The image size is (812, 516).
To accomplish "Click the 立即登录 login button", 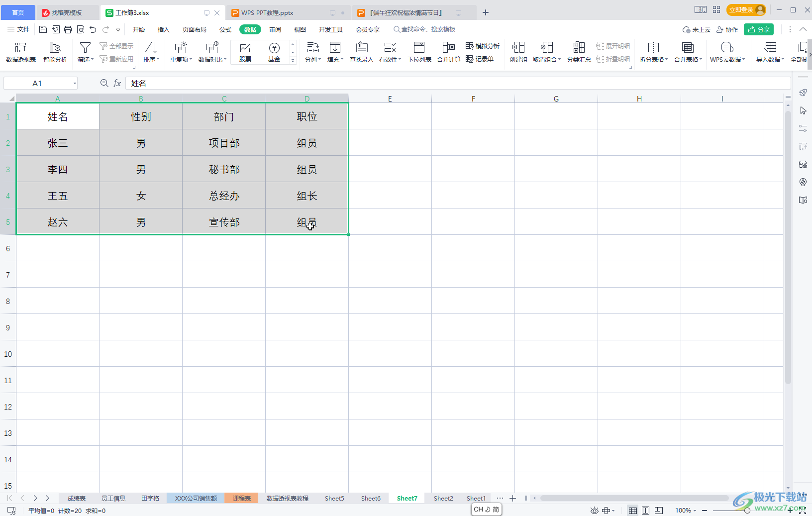I will click(x=746, y=9).
